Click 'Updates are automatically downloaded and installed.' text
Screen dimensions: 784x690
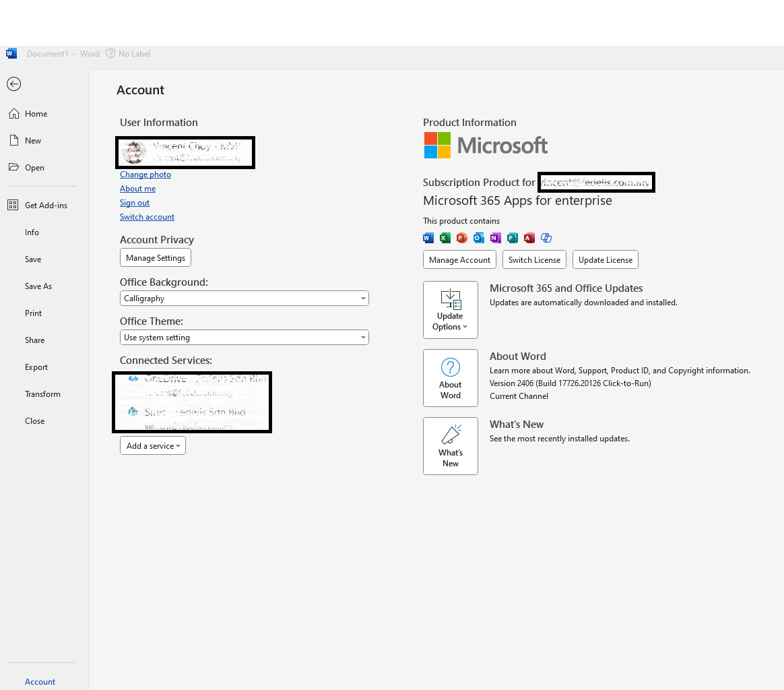pos(583,303)
